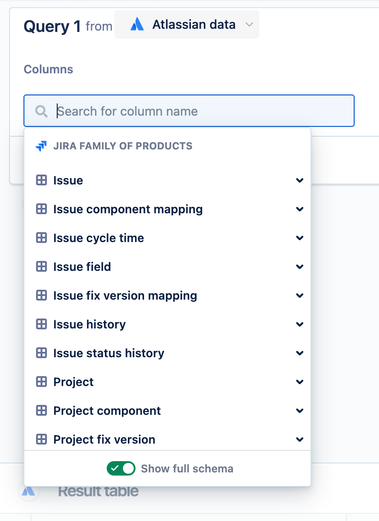The width and height of the screenshot is (379, 521).
Task: Expand the Issue status history chevron
Action: pos(300,353)
